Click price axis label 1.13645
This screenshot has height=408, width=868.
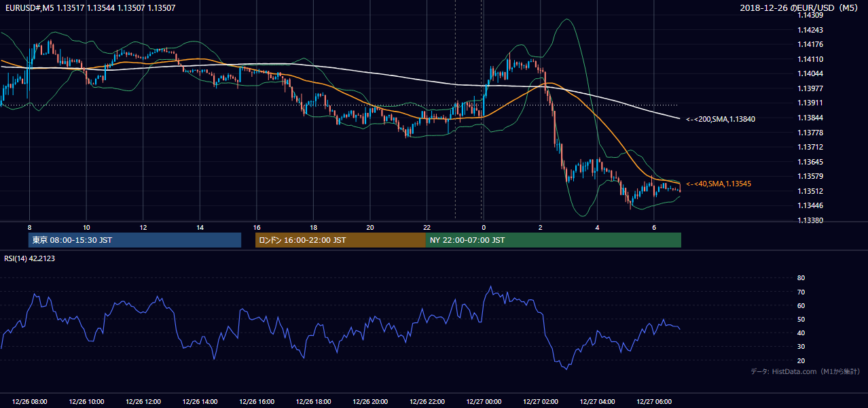pos(810,162)
